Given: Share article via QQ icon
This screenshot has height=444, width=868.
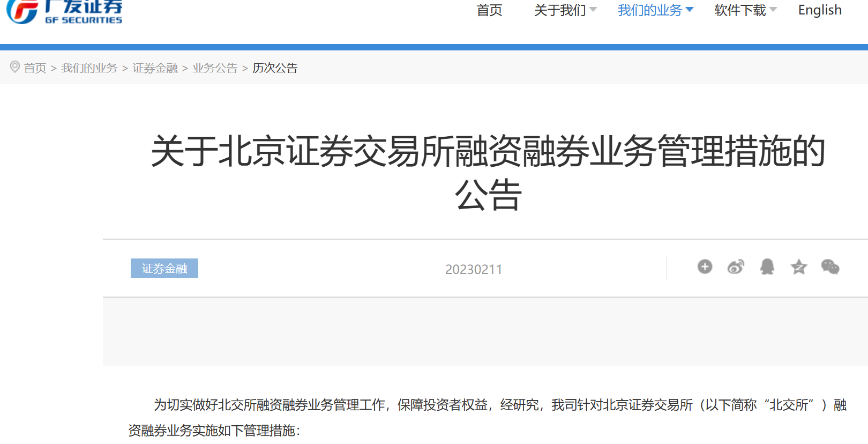Looking at the screenshot, I should point(767,267).
